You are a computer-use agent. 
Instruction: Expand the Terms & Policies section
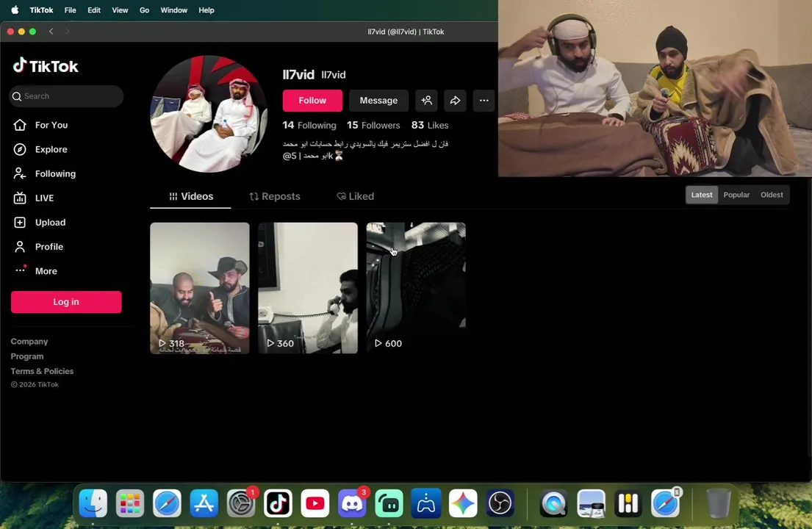tap(42, 371)
